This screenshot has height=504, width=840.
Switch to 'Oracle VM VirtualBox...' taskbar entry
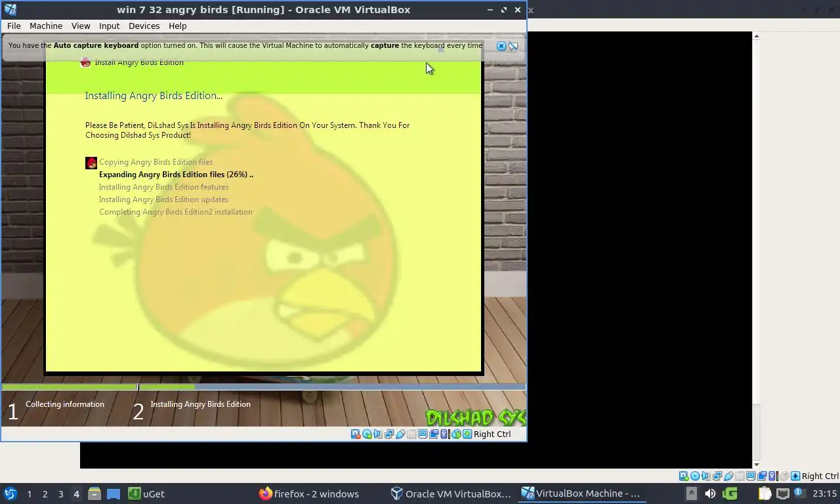click(451, 494)
